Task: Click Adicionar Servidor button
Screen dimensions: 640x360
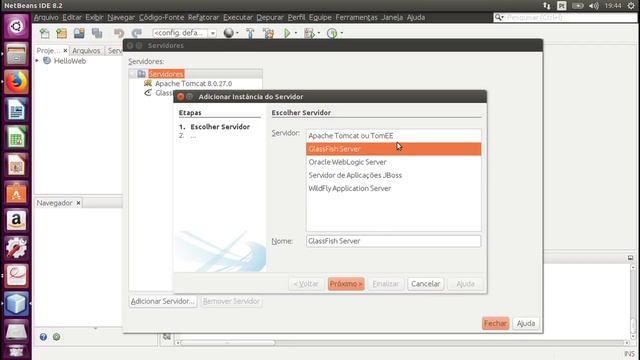Action: [162, 301]
